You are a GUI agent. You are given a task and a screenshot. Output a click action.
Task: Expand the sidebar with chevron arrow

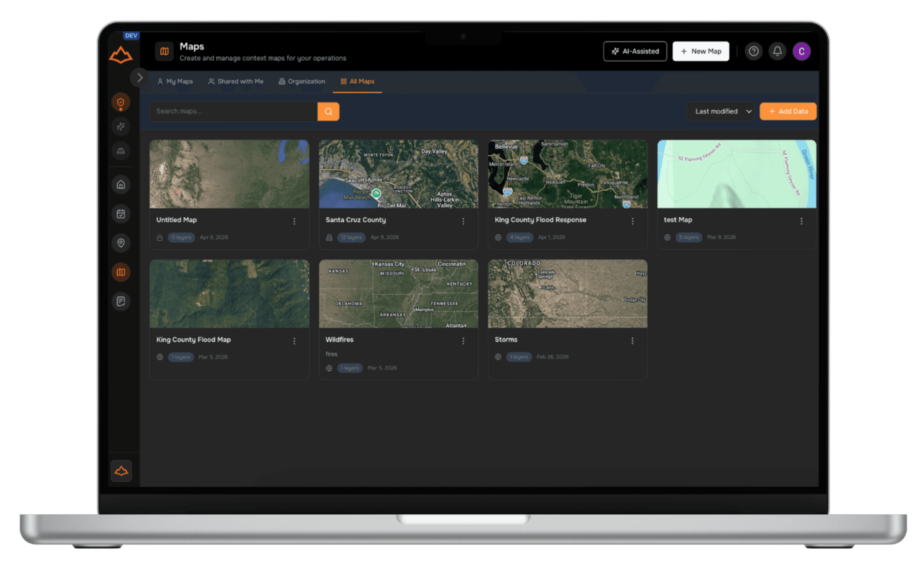click(x=140, y=78)
